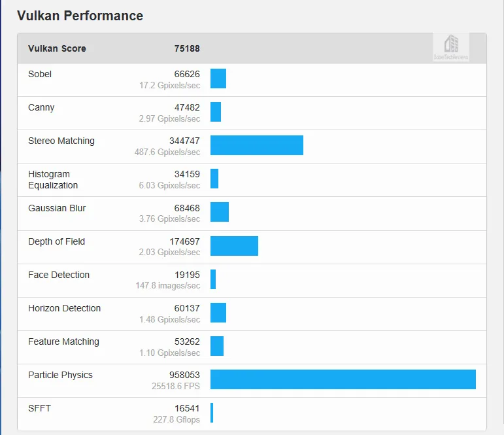The width and height of the screenshot is (504, 435).
Task: Click the 2.97 Gpixels/sec value
Action: 169,118
